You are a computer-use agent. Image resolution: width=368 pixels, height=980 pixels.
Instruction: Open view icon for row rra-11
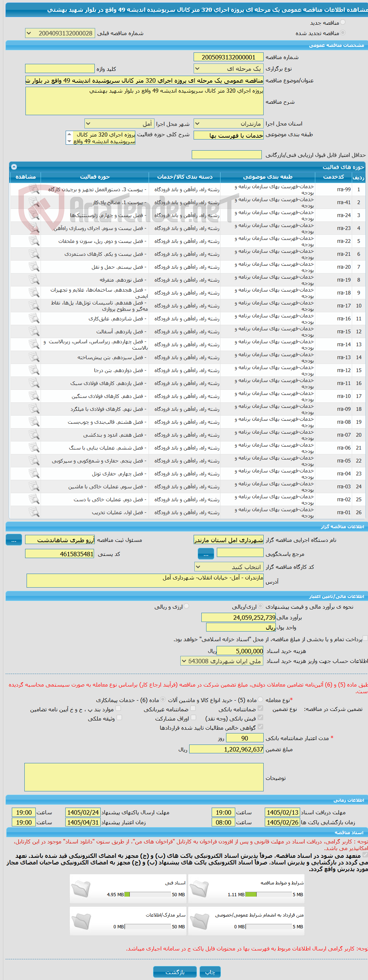coord(34,383)
